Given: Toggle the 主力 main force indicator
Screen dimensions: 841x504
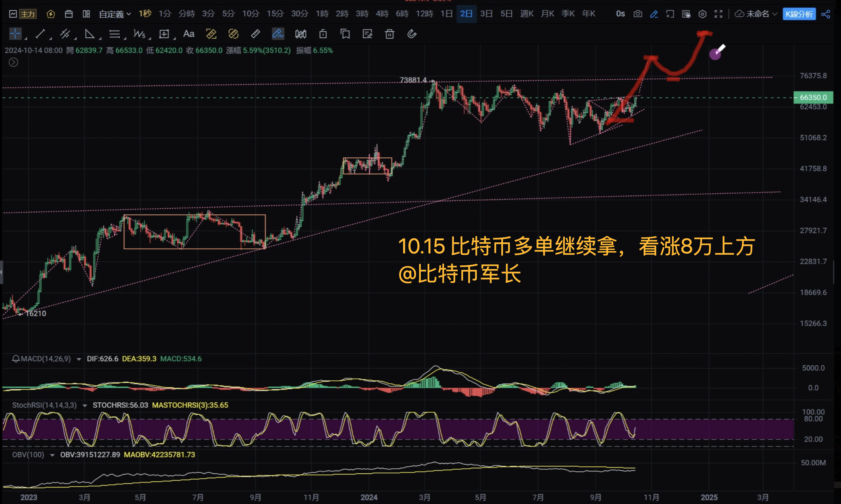Looking at the screenshot, I should tap(28, 14).
